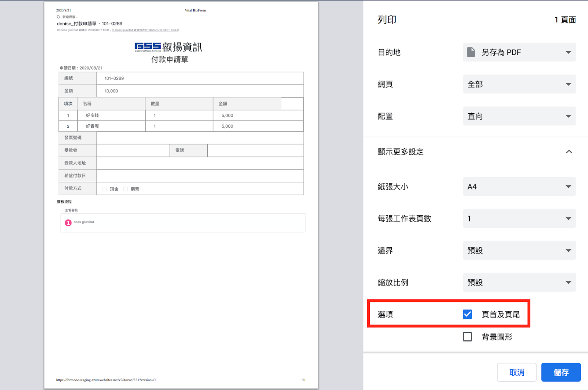The height and width of the screenshot is (390, 588).
Task: Open the 目的地 destination dropdown
Action: click(519, 52)
